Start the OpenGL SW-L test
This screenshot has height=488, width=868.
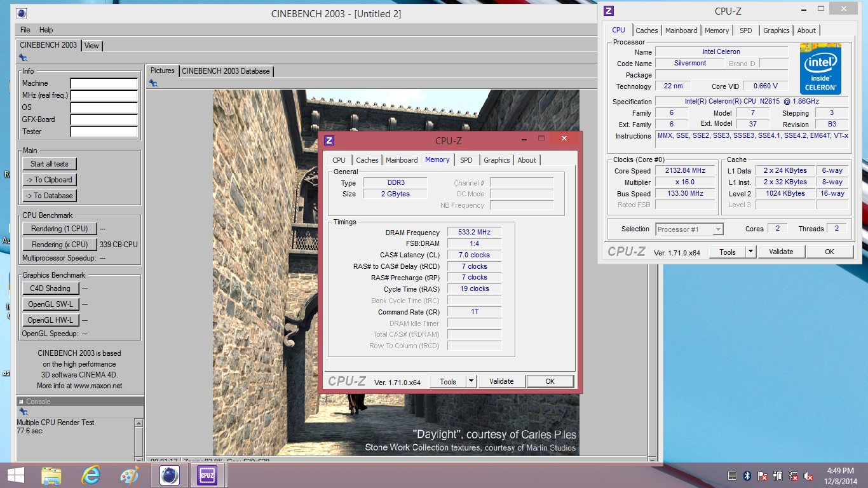[x=50, y=304]
